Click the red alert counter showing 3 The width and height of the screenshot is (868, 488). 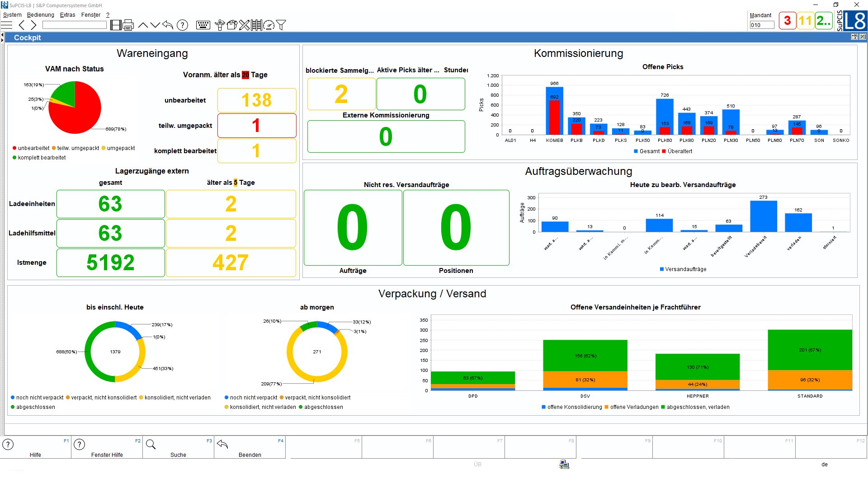point(788,21)
